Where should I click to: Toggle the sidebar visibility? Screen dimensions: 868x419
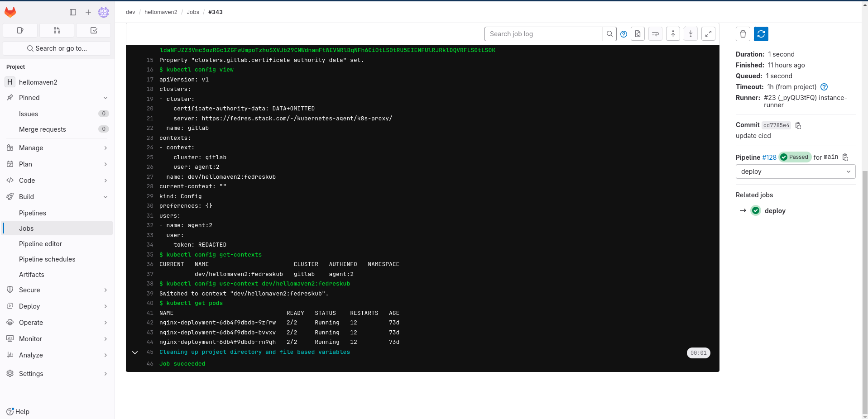[x=73, y=12]
